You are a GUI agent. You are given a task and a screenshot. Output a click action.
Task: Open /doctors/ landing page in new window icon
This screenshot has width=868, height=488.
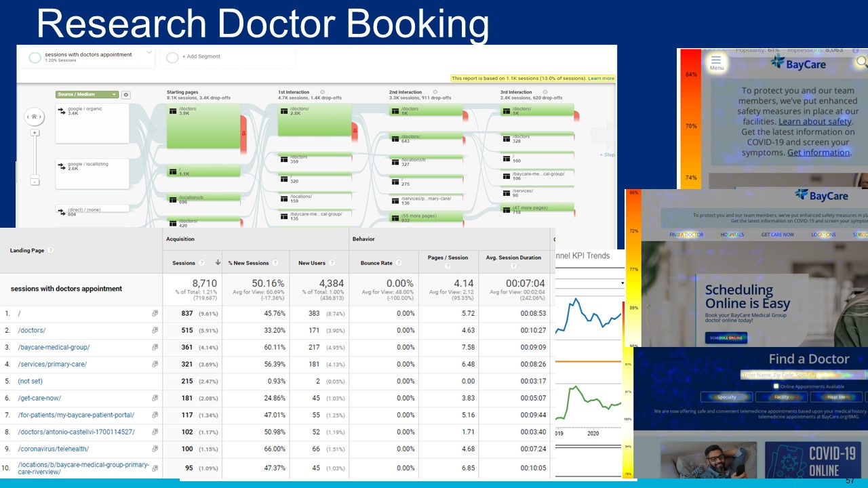(x=155, y=330)
